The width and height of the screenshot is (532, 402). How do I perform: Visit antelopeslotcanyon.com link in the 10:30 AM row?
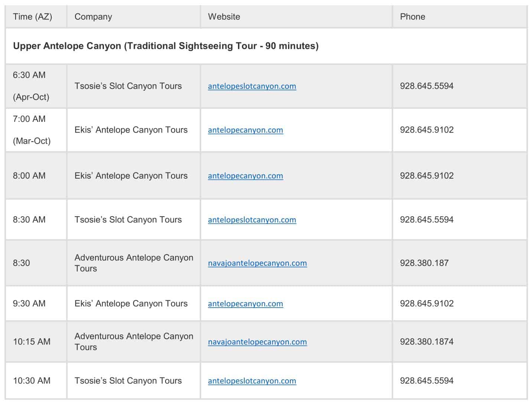pyautogui.click(x=252, y=381)
